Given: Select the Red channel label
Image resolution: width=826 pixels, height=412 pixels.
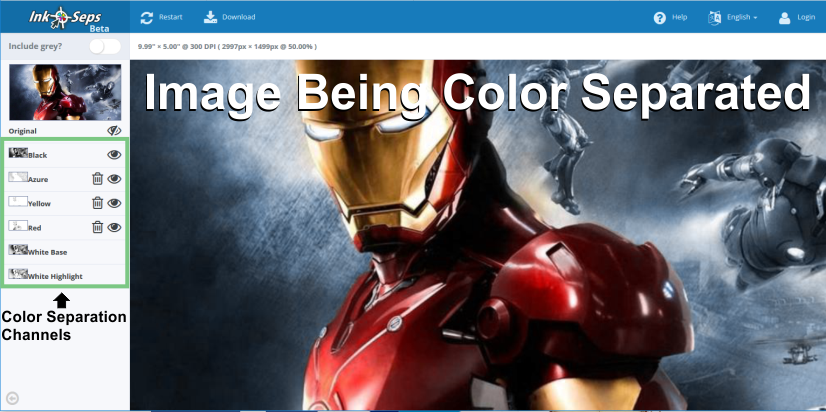Looking at the screenshot, I should click(35, 228).
